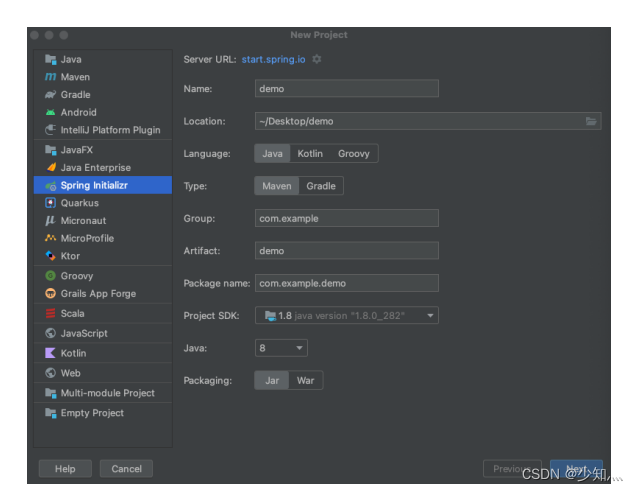The width and height of the screenshot is (638, 492).
Task: Choose Multi-module Project from the list
Action: (x=103, y=393)
